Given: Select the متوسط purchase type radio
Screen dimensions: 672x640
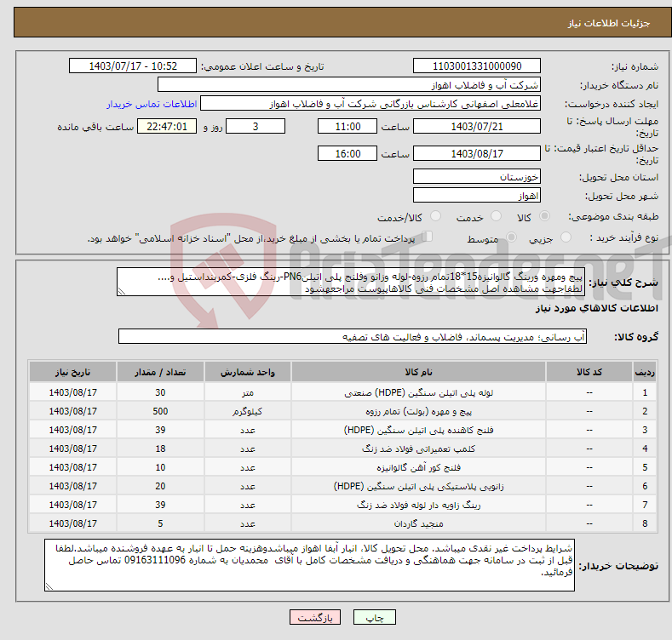Looking at the screenshot, I should click(x=511, y=237).
